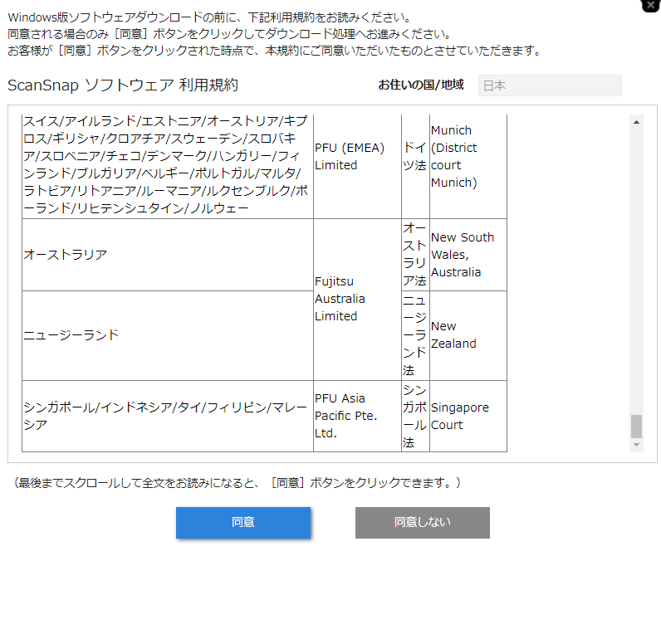Click the note about scrolling to the end
This screenshot has width=661, height=644.
tap(237, 483)
